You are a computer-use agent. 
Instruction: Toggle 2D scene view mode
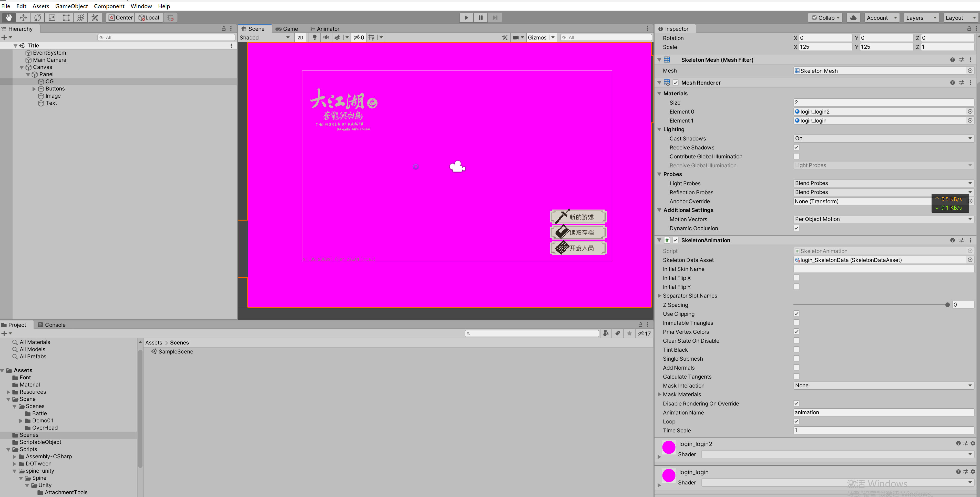point(300,37)
